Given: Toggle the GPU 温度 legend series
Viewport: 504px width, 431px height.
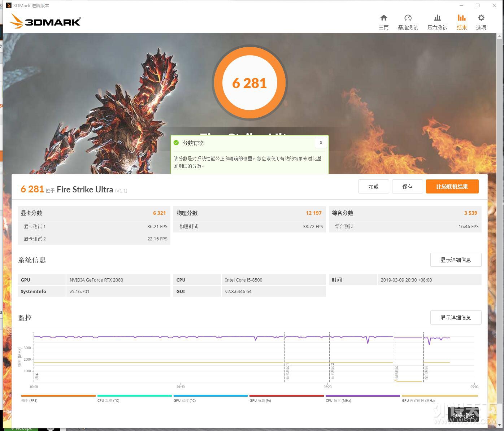Looking at the screenshot, I should click(210, 398).
